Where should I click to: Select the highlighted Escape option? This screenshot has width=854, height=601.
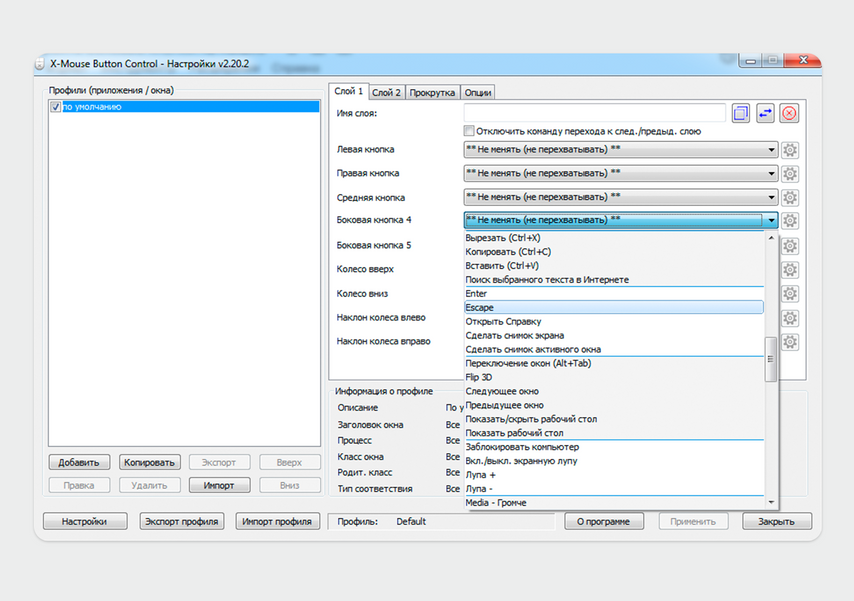614,307
